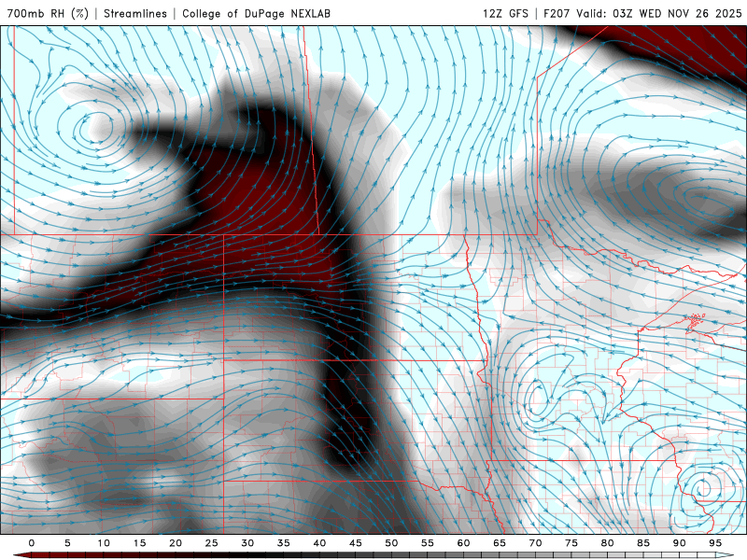Click the 75 tick label on the scale
Screen dimensions: 747x560
tap(571, 543)
